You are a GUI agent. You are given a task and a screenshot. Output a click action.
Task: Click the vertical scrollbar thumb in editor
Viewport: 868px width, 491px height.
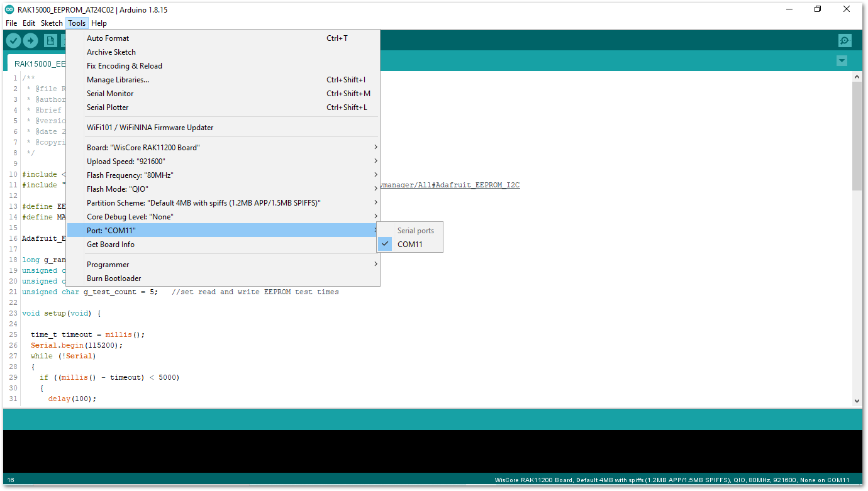pos(857,136)
